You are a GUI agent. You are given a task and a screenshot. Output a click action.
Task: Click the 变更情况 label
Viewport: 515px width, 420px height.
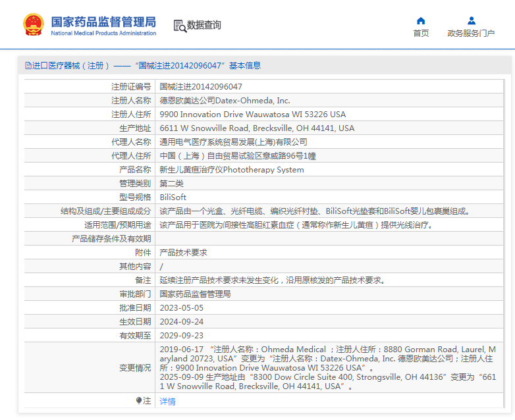(x=135, y=368)
